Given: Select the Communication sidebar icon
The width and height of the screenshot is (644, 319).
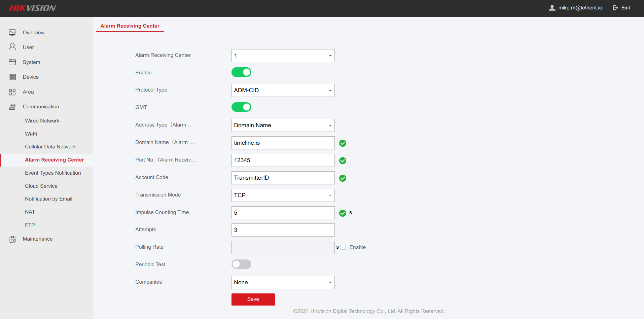Looking at the screenshot, I should (x=12, y=106).
